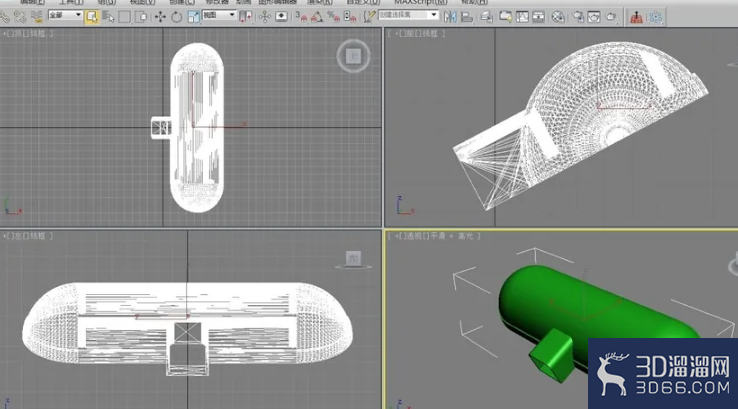Click the Mirror tool icon
The image size is (738, 409).
pyautogui.click(x=450, y=17)
